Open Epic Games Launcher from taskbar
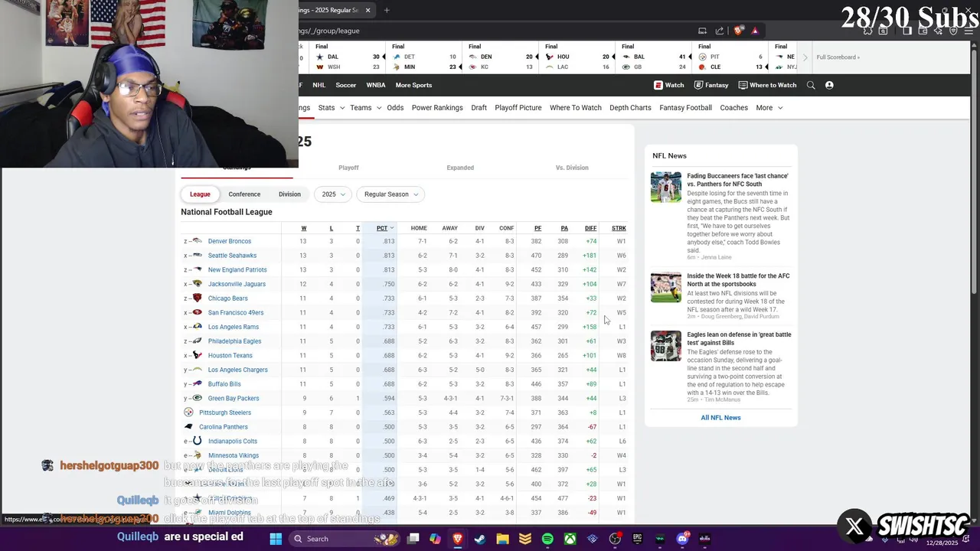 [637, 539]
